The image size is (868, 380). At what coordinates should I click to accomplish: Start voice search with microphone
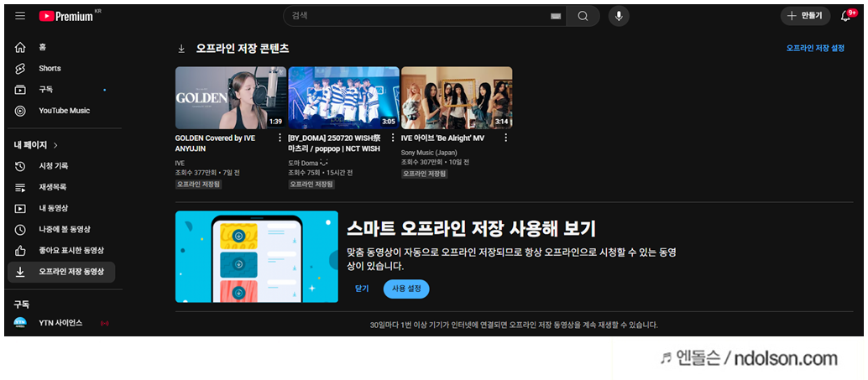[x=619, y=16]
